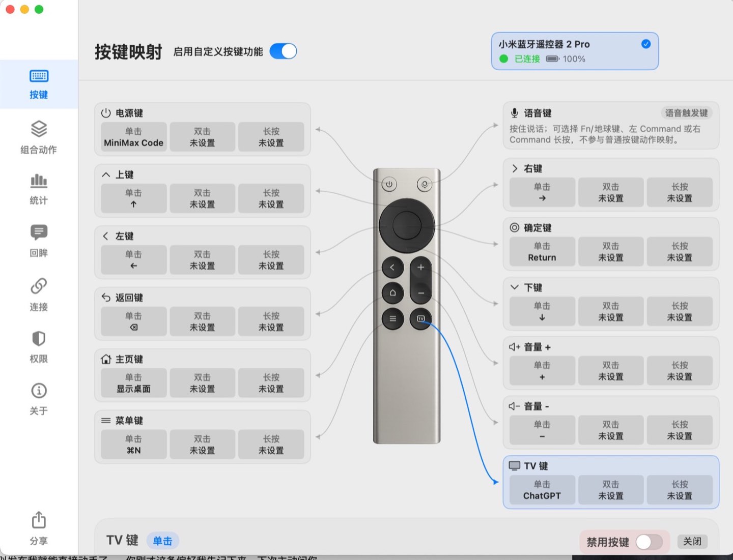Open the 组合动作 layers section
The height and width of the screenshot is (560, 733).
(39, 137)
